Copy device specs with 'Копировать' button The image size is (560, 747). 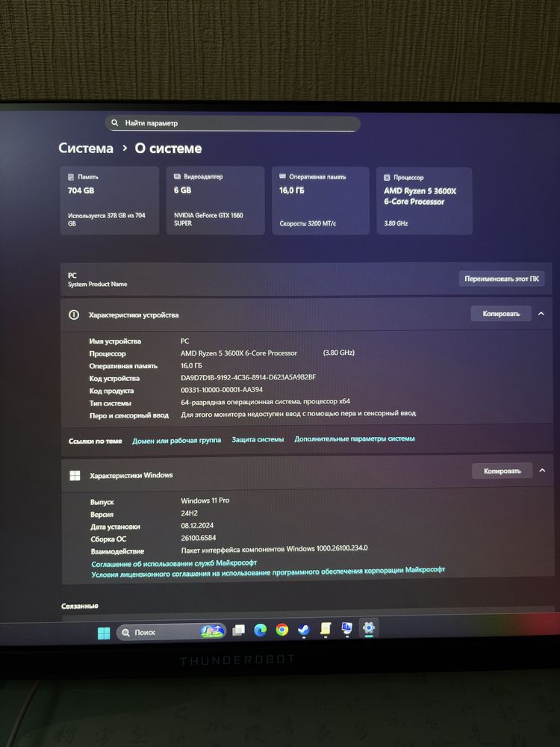(501, 314)
